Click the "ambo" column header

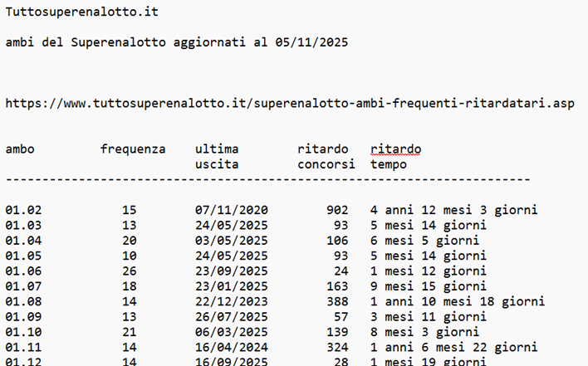20,149
